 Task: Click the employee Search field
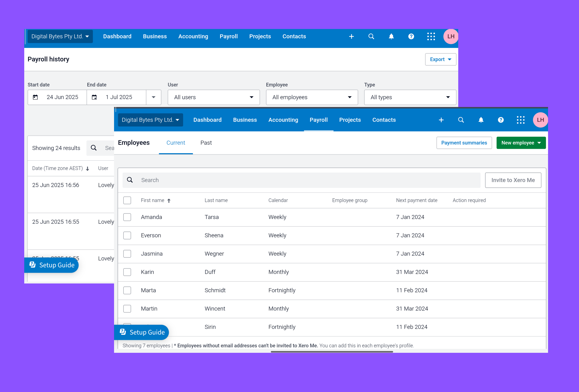click(301, 180)
